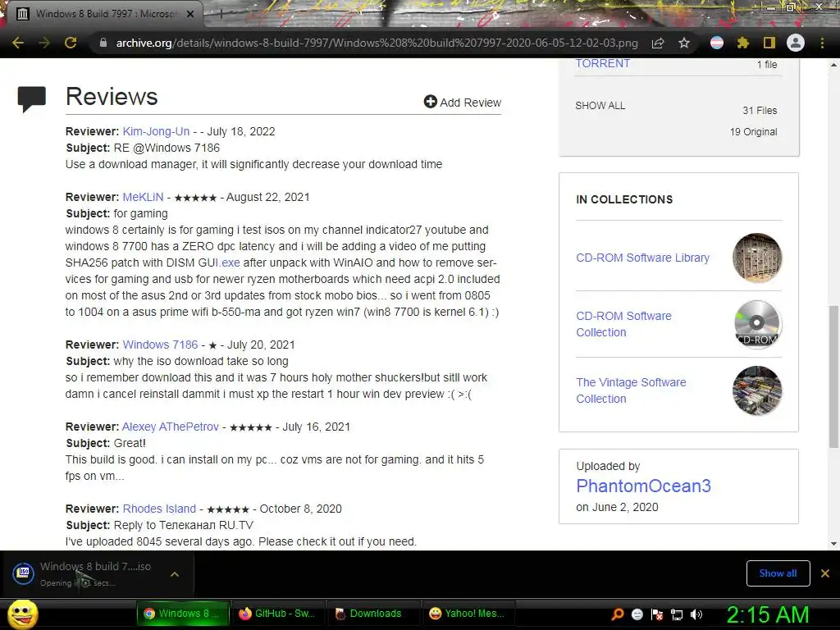Viewport: 840px width, 630px height.
Task: Open CD-ROM Software Library collection link
Action: [x=642, y=258]
